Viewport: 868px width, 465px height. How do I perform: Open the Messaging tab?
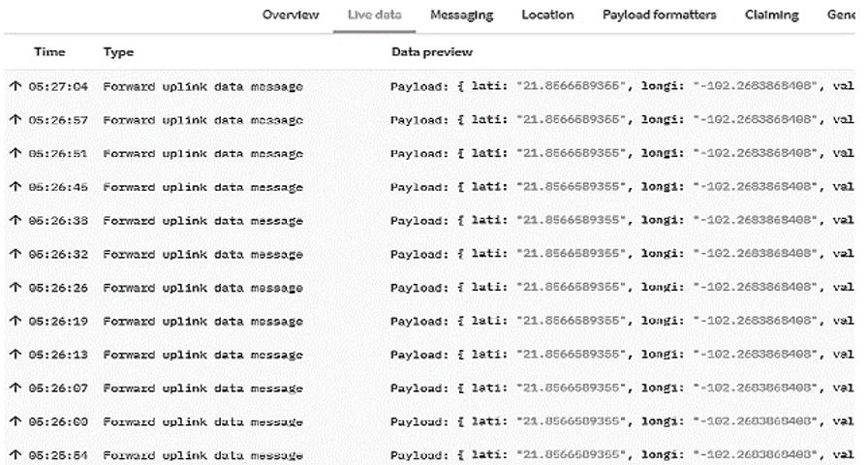461,15
